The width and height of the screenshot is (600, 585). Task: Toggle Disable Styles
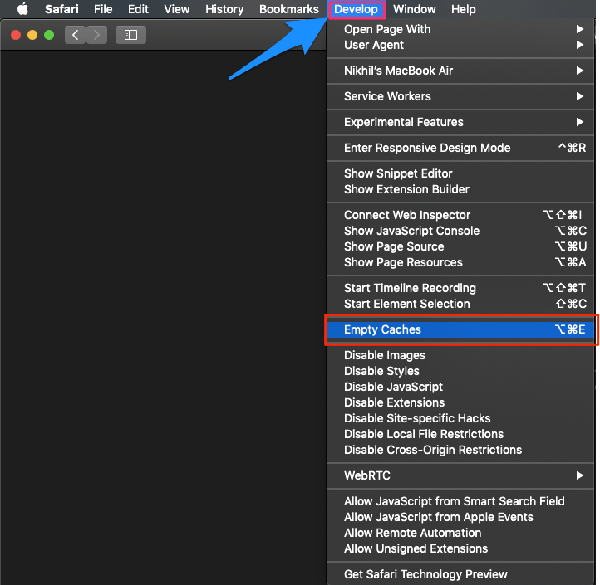(x=461, y=371)
